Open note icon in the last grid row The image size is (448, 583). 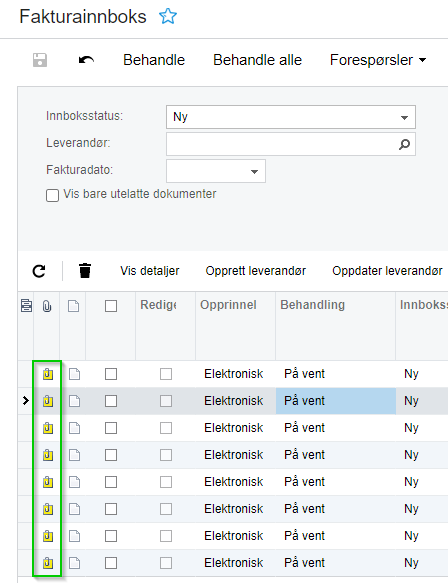pyautogui.click(x=74, y=563)
